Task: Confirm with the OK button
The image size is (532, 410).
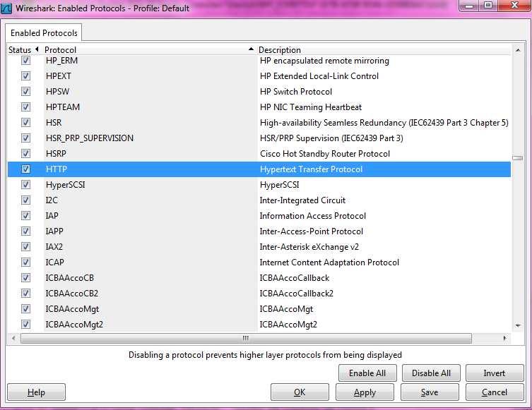Action: click(300, 392)
